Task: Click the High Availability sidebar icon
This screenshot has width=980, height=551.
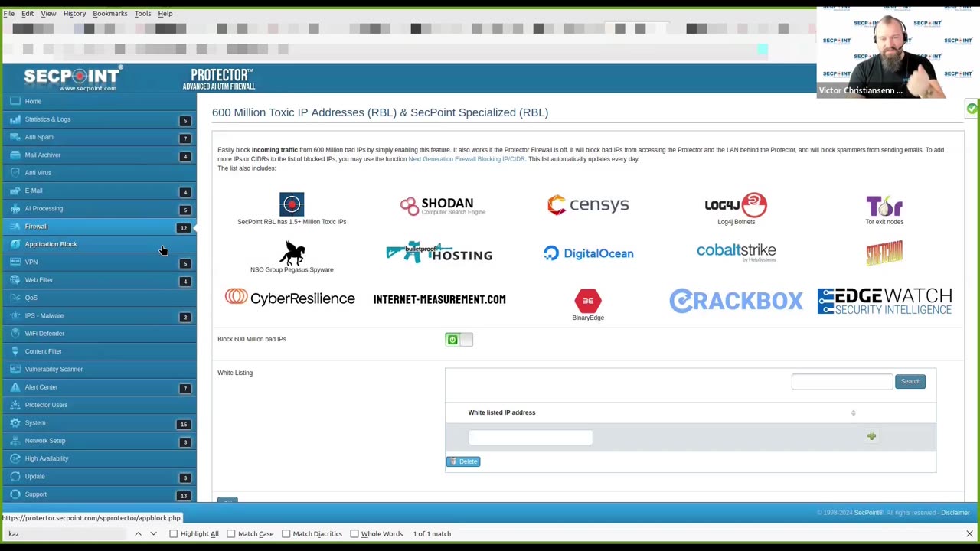Action: coord(15,458)
